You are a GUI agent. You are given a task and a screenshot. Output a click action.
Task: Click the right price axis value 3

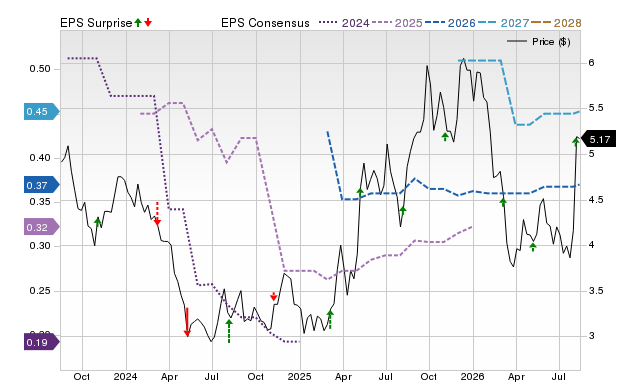coord(591,336)
